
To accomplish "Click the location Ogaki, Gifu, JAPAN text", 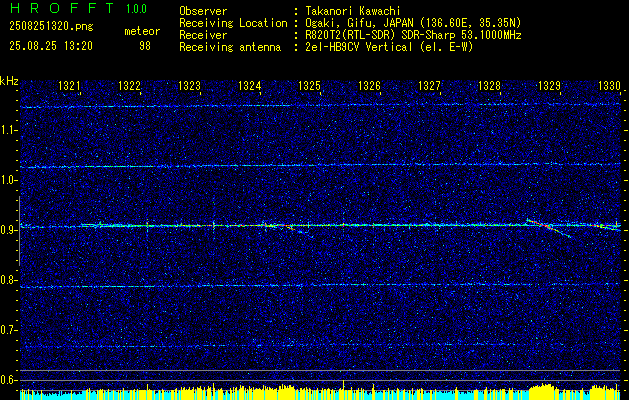I will tap(413, 23).
